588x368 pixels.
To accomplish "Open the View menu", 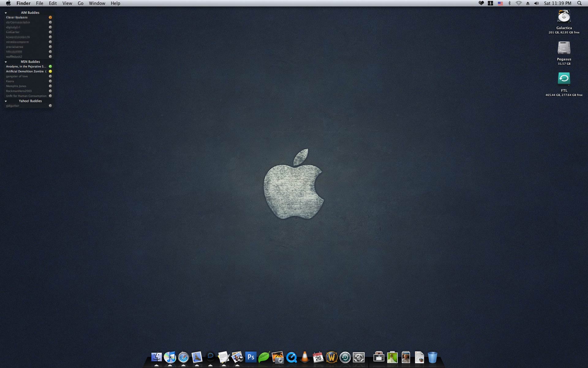I will point(67,3).
